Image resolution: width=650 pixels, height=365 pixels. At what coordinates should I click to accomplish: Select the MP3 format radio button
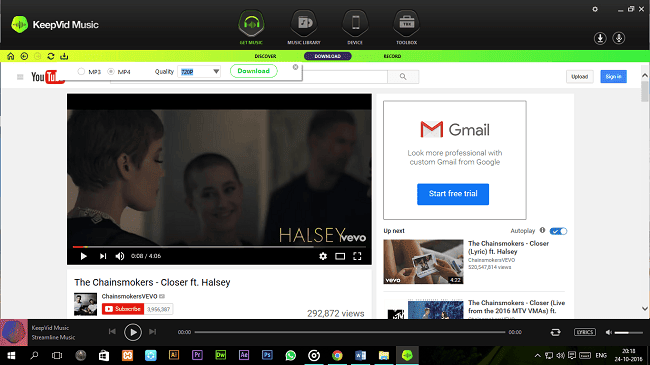pyautogui.click(x=81, y=72)
